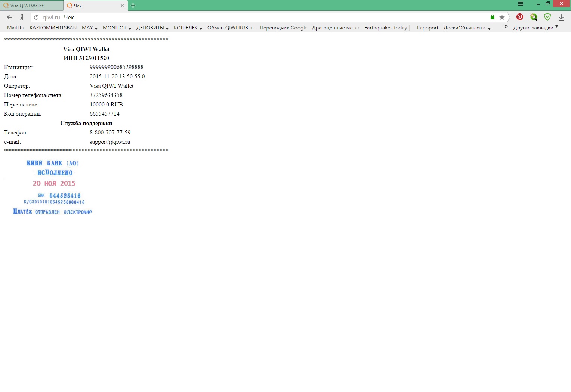
Task: Open the Обмен QIWI RUB bookmark
Action: click(231, 28)
